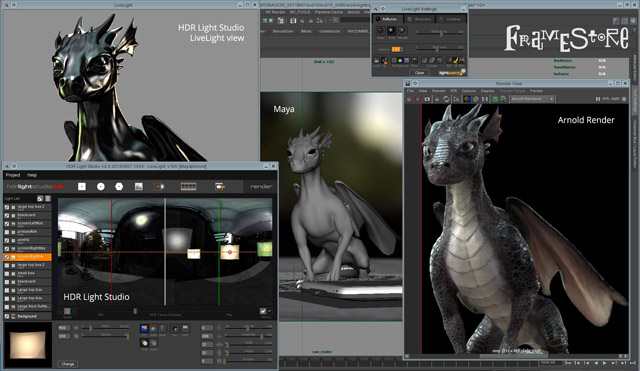Click the 1:1 real size icon in Render View
640x371 pixels.
pyautogui.click(x=485, y=99)
